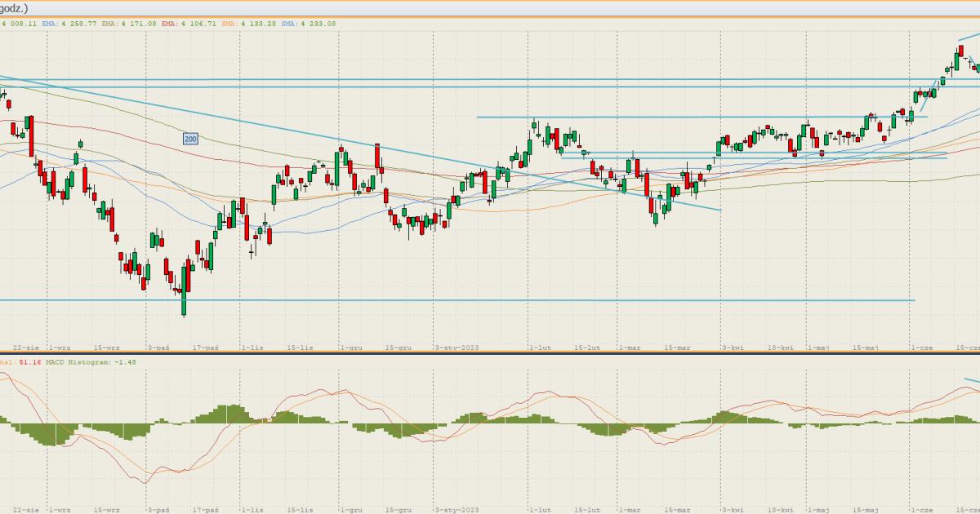Image resolution: width=980 pixels, height=514 pixels.
Task: Click '1-cze' on the price chart date axis
Action: point(922,348)
